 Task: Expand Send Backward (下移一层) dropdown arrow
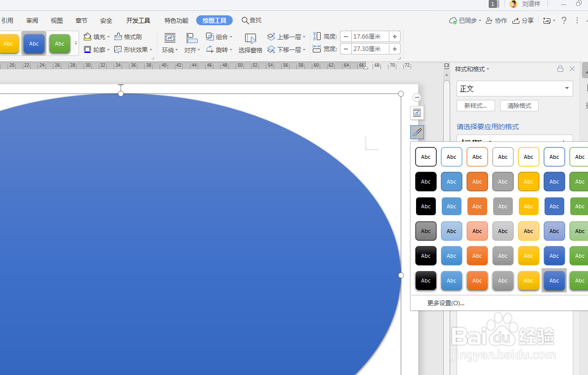[x=304, y=49]
